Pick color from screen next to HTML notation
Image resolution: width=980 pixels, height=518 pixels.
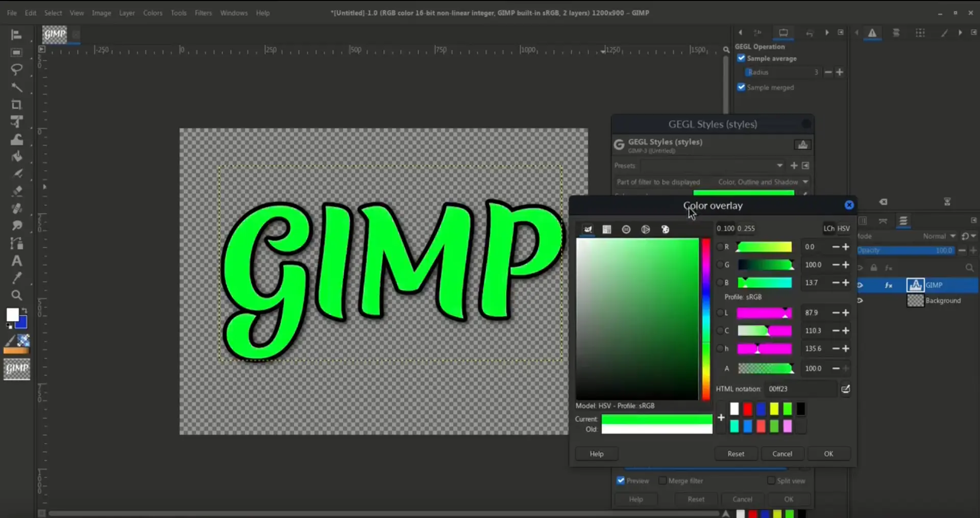(846, 389)
